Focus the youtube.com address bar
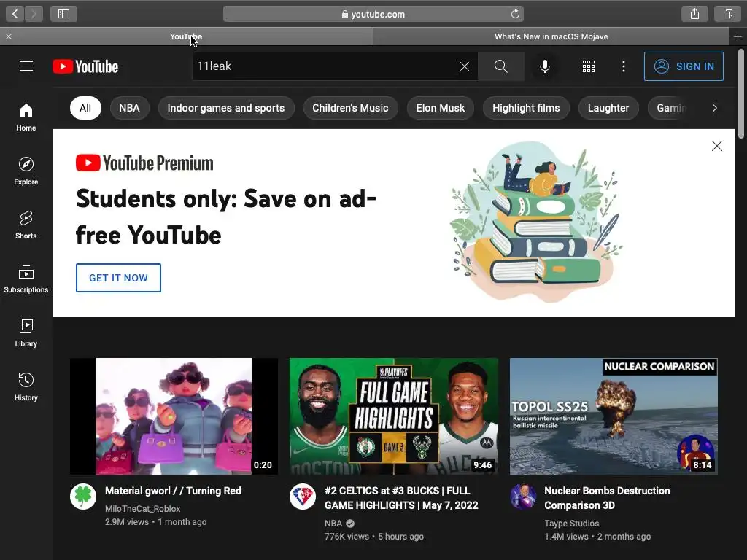Image resolution: width=747 pixels, height=560 pixels. click(373, 14)
